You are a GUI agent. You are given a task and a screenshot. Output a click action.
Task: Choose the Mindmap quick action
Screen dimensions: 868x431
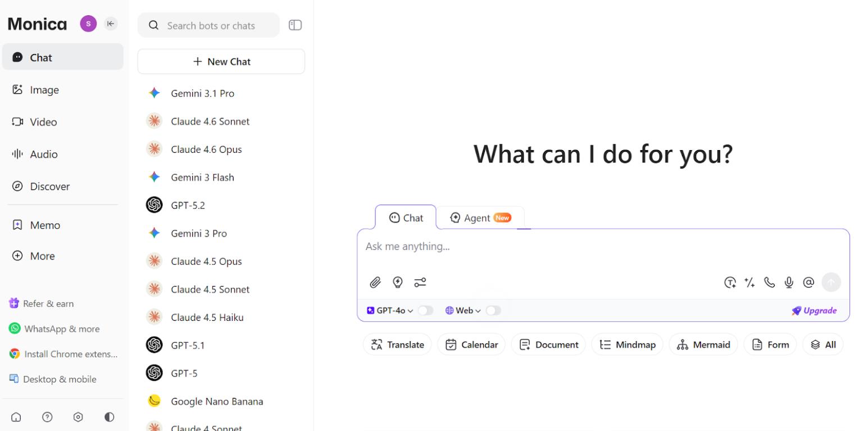point(627,344)
